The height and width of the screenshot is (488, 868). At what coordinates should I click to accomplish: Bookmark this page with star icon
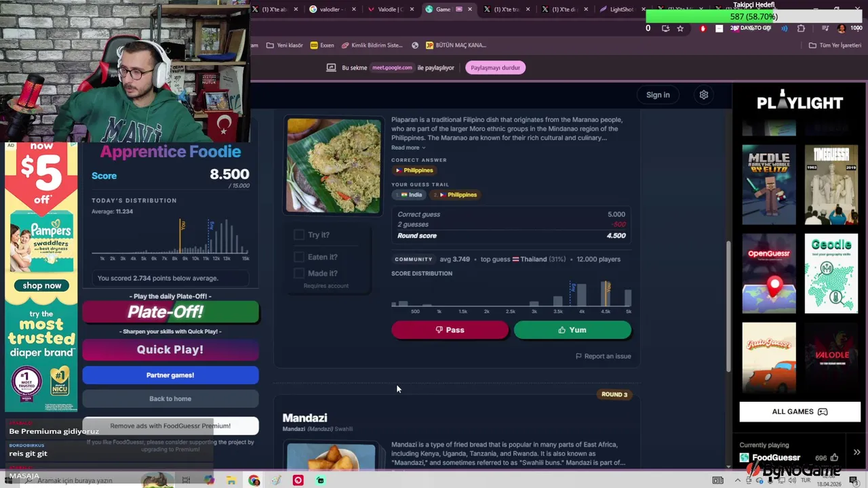(680, 28)
